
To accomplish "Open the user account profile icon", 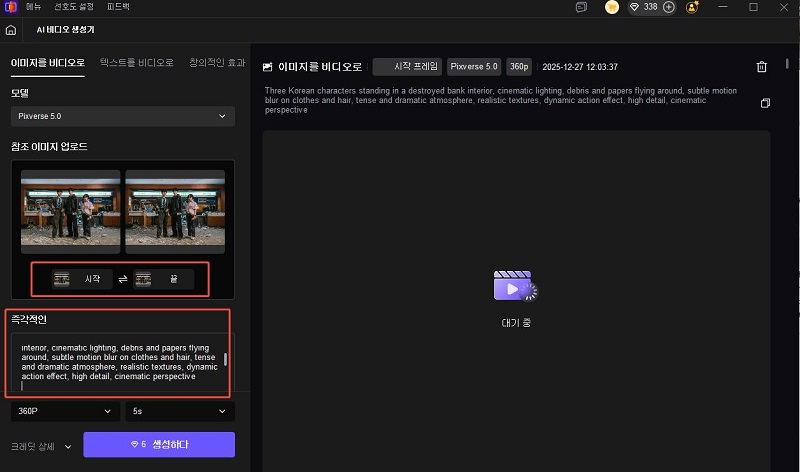I will 692,7.
